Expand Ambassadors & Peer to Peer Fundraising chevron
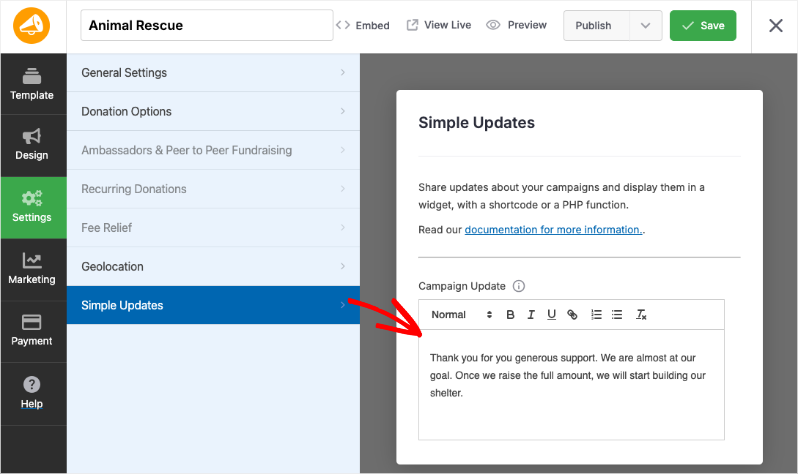 pos(343,150)
